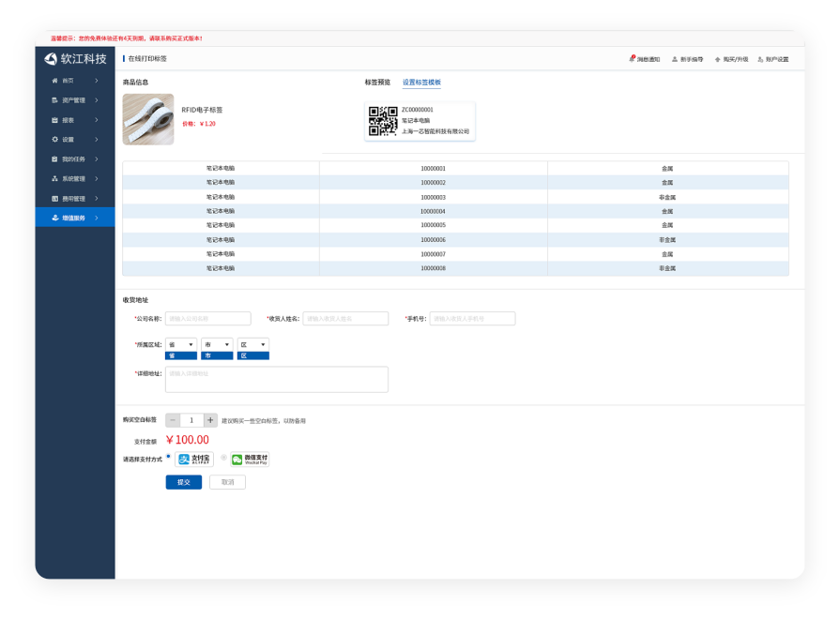Switch to the 设置标签模板 tab
The height and width of the screenshot is (619, 840).
point(421,82)
